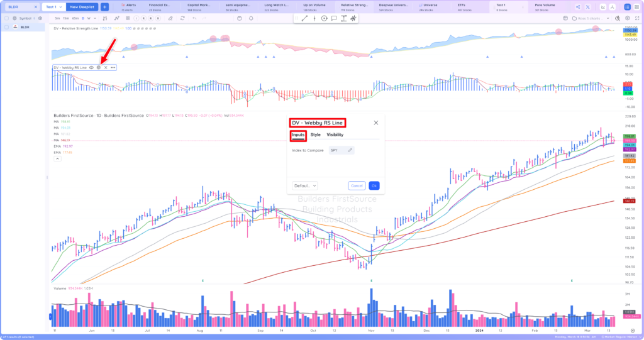Open the indicators icon in chart toolbar
Viewport: 644px width, 340px height.
116,18
